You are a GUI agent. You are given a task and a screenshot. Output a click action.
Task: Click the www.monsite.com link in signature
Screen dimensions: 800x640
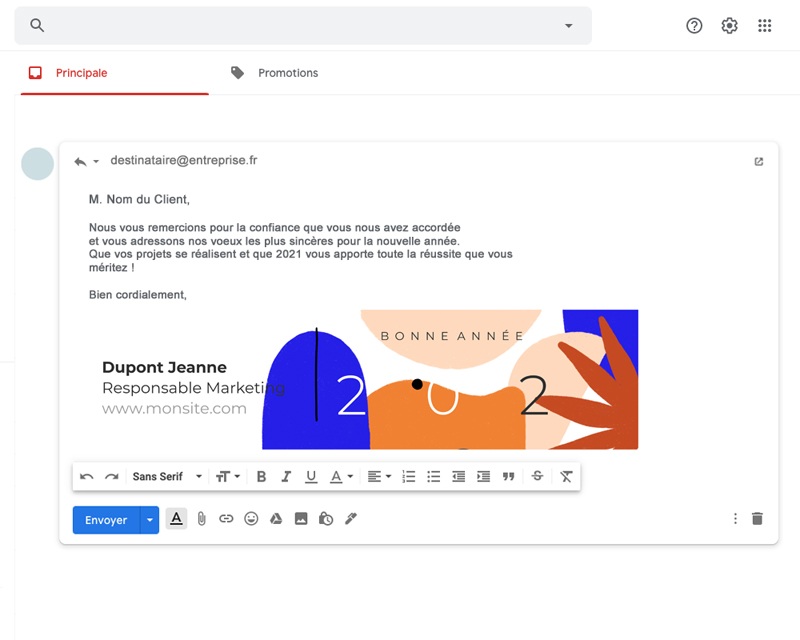[174, 408]
